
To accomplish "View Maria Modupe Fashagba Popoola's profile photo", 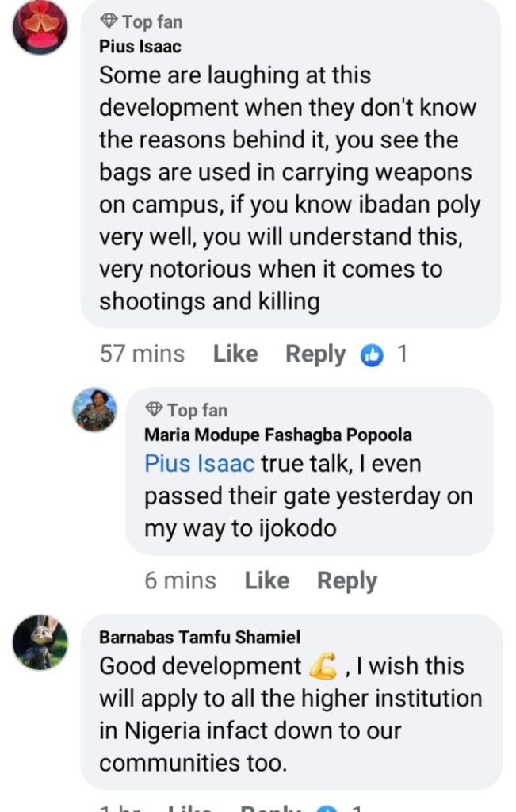I will click(x=94, y=409).
